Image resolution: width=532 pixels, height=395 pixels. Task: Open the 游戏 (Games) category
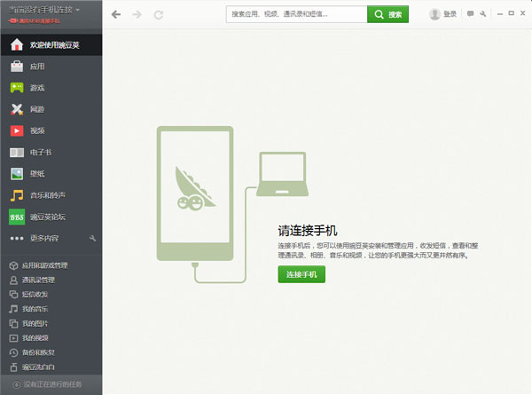35,88
